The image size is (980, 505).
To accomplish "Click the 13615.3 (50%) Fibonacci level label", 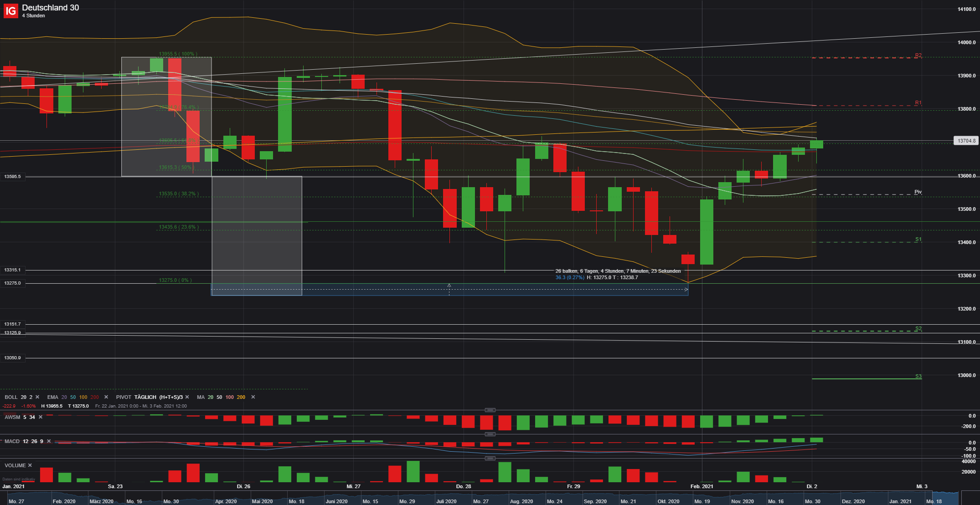I will coord(178,167).
